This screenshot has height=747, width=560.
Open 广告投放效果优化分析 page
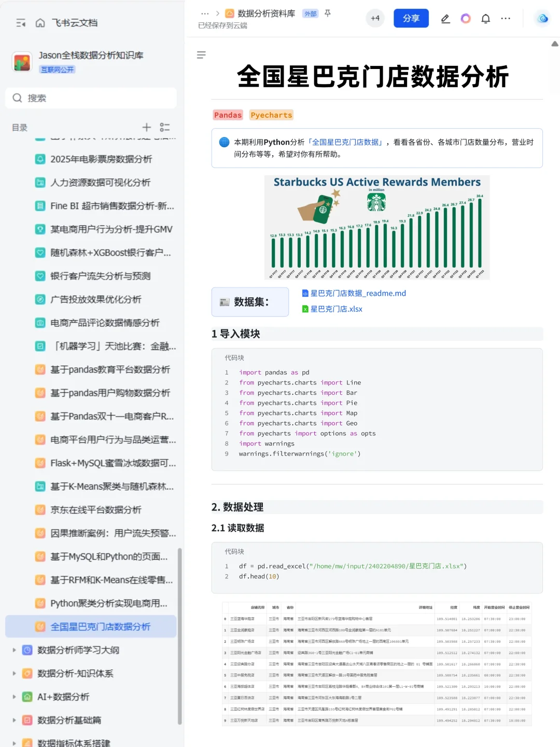coord(95,299)
